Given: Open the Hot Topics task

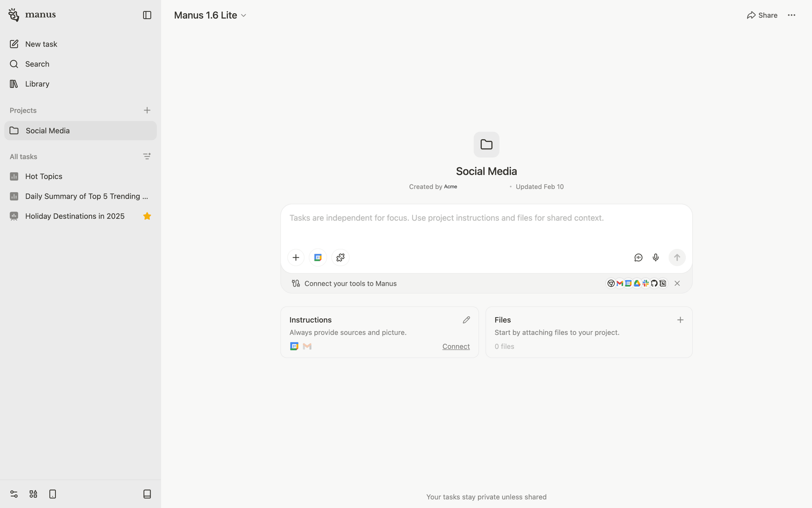Looking at the screenshot, I should click(x=80, y=177).
